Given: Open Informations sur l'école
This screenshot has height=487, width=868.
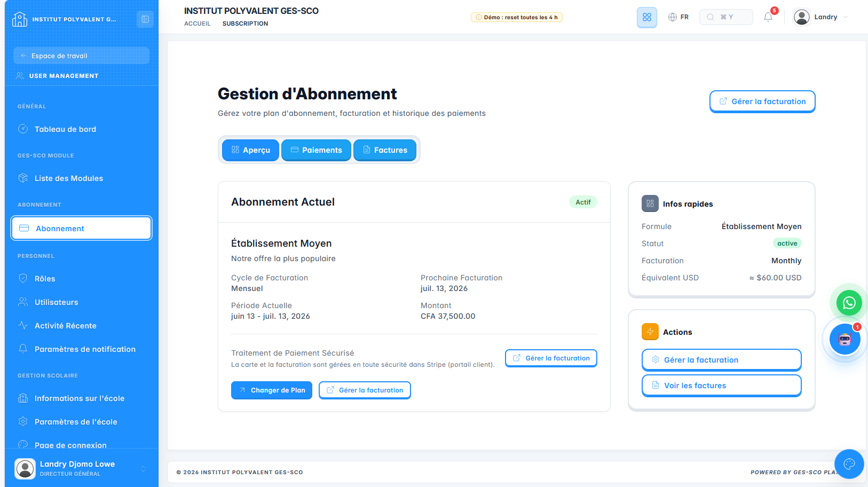Looking at the screenshot, I should click(x=81, y=398).
